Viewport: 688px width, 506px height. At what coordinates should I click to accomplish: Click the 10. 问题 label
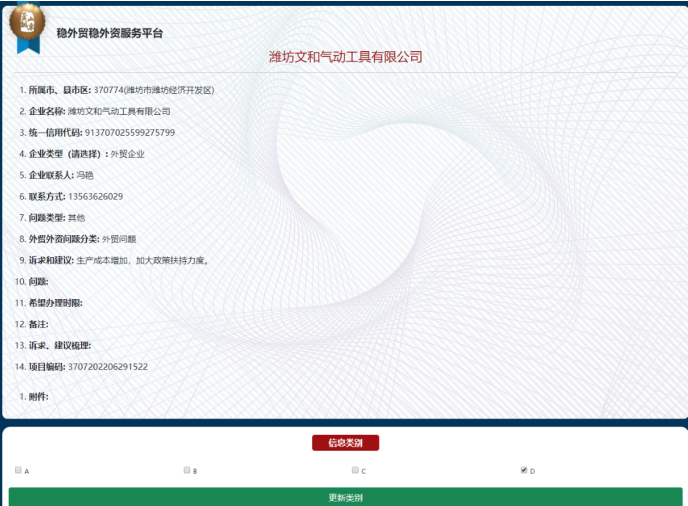32,282
